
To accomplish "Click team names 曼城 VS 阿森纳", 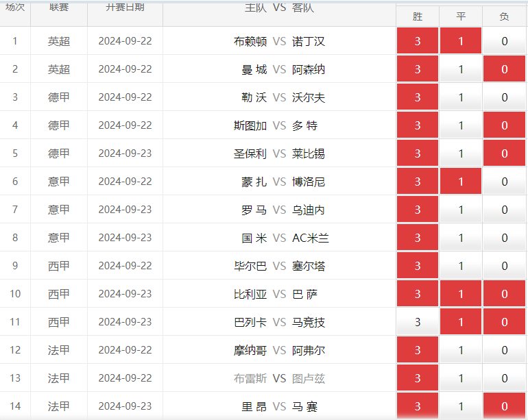I will [283, 70].
